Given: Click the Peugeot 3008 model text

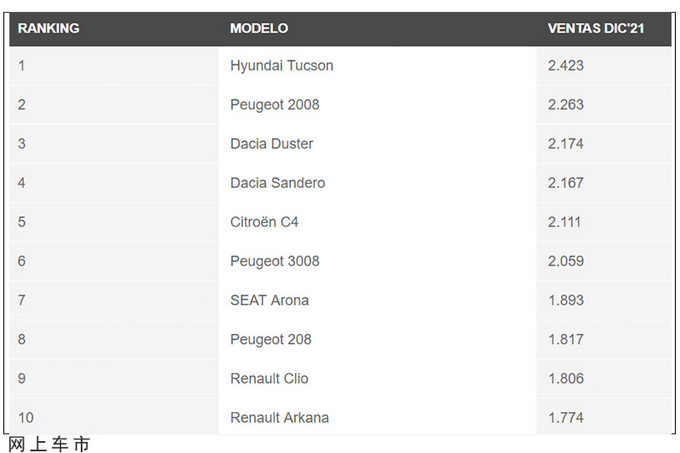Looking at the screenshot, I should pyautogui.click(x=275, y=261).
